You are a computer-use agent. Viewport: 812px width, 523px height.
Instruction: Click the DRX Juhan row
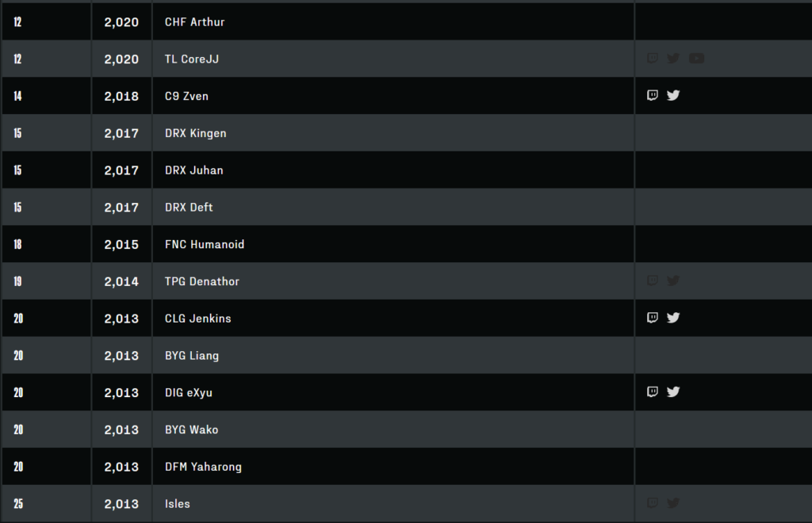pos(406,170)
